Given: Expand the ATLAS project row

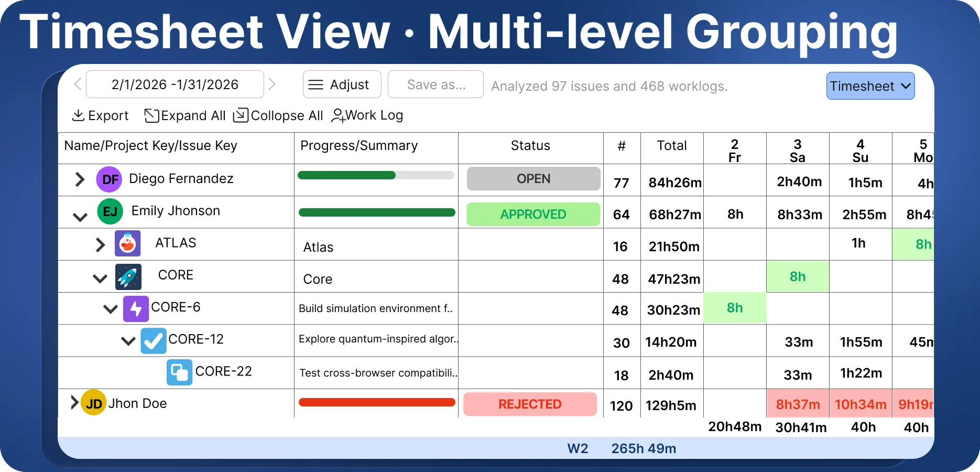Looking at the screenshot, I should [x=100, y=244].
